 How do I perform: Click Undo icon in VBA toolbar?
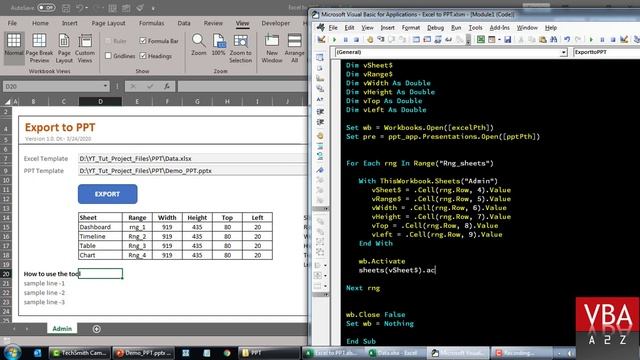pyautogui.click(x=567, y=40)
